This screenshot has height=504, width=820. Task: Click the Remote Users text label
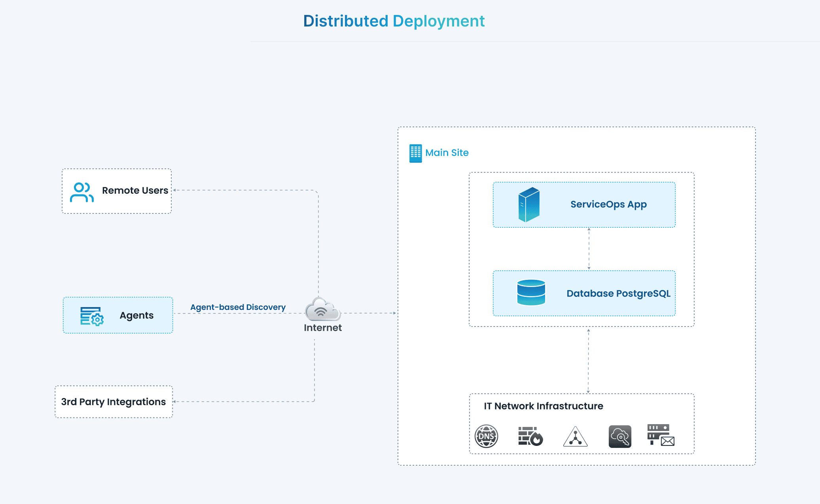[x=135, y=191]
